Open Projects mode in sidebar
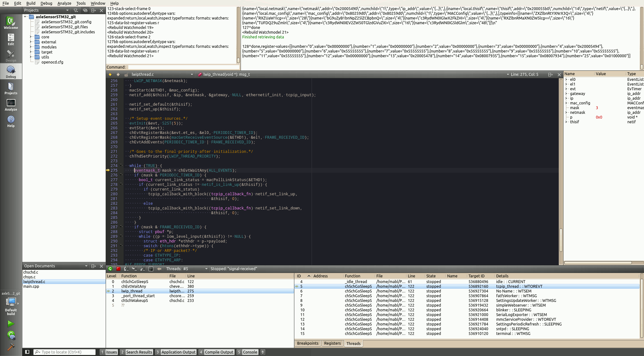Viewport: 644px width, 356px height. [x=11, y=88]
